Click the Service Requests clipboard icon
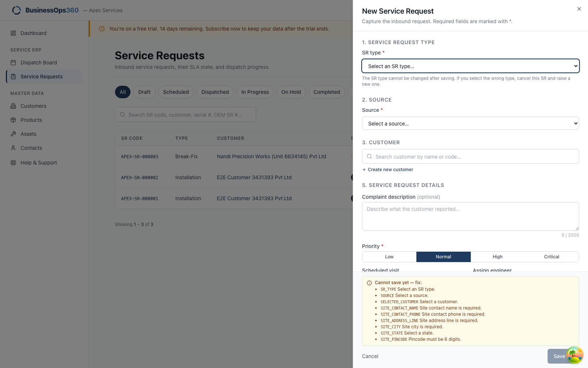Image resolution: width=588 pixels, height=368 pixels. (x=13, y=77)
